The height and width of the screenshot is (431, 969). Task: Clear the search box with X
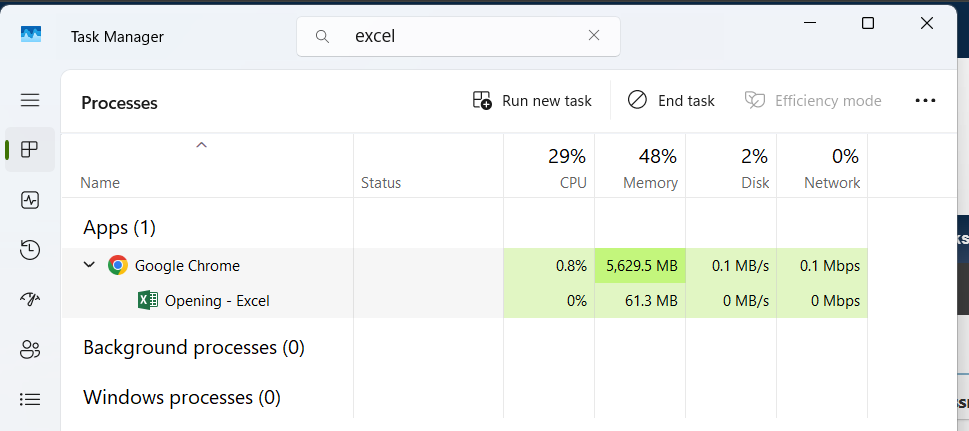tap(594, 36)
